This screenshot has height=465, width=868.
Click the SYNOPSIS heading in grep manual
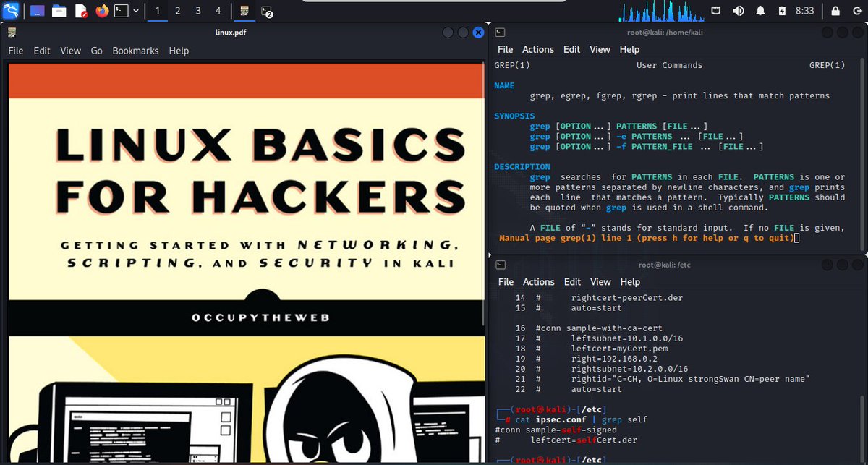click(514, 116)
